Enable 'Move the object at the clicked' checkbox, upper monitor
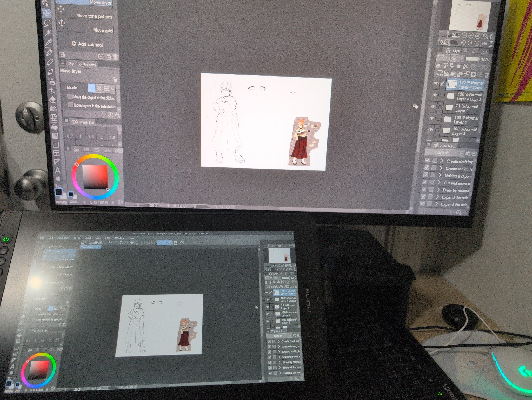 click(x=70, y=96)
